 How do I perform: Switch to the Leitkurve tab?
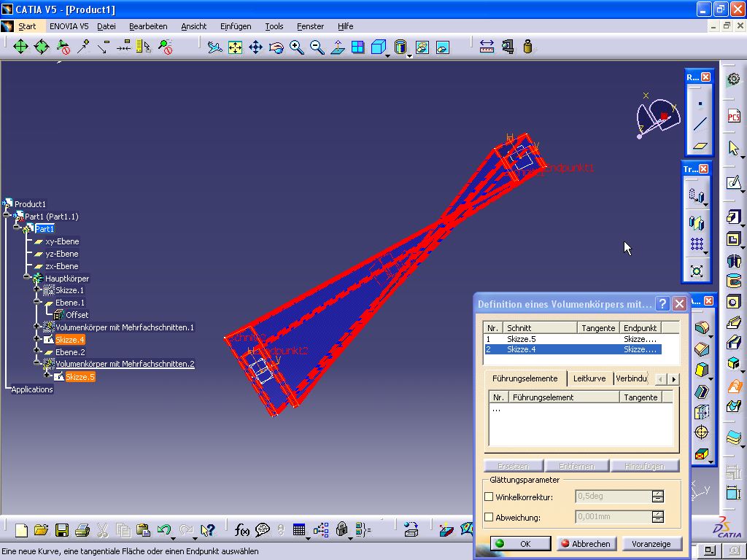pos(589,378)
